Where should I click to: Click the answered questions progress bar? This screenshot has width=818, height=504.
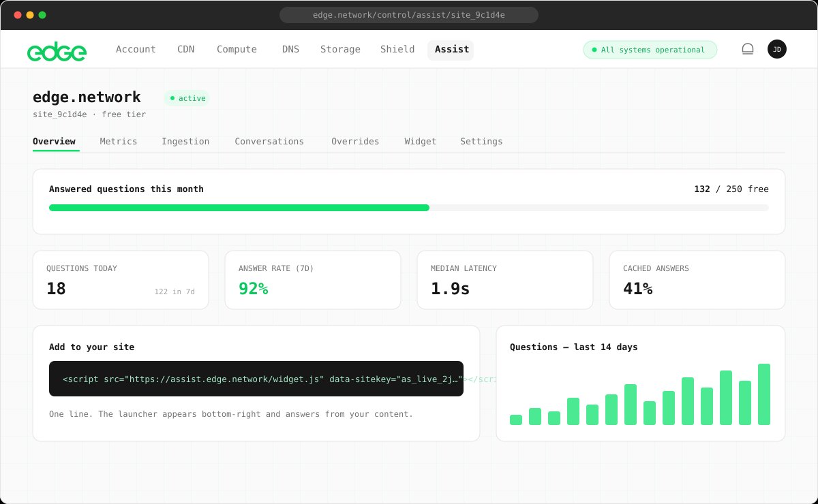(409, 208)
